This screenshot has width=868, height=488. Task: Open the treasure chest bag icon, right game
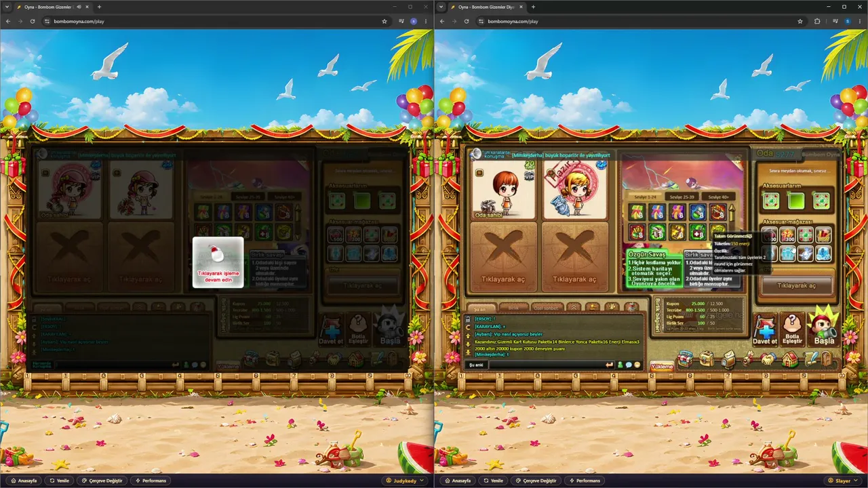coord(707,359)
